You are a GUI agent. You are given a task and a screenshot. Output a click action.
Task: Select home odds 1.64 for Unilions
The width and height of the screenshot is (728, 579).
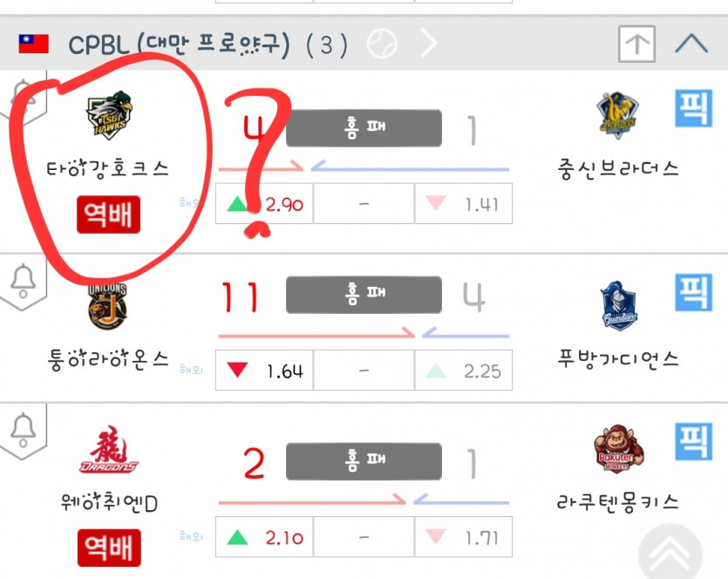pos(264,371)
